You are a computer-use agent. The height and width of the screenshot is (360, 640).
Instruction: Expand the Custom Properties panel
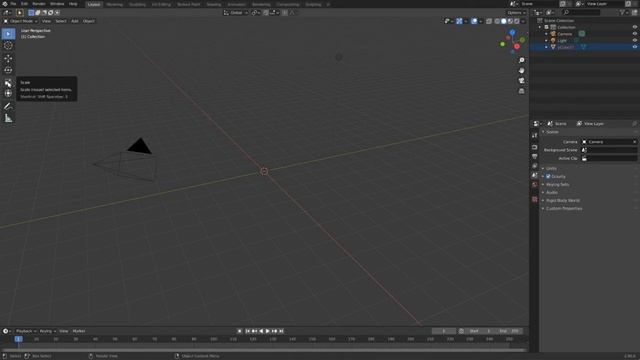pos(564,209)
